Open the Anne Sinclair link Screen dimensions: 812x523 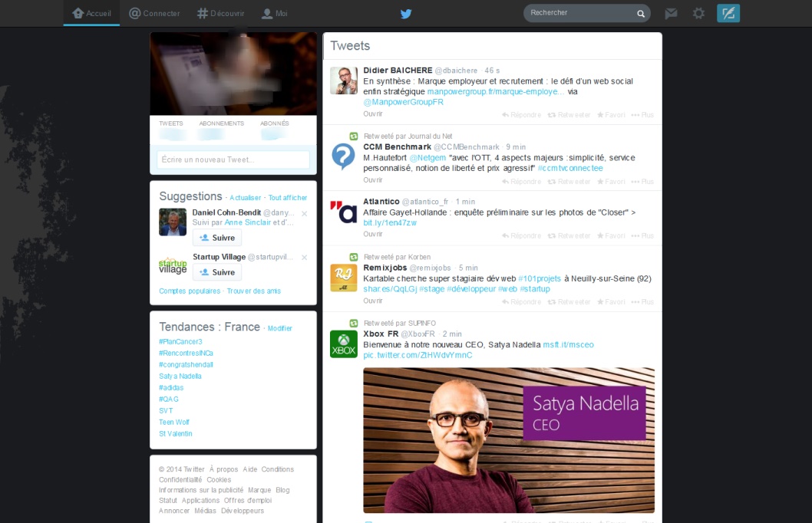(248, 222)
